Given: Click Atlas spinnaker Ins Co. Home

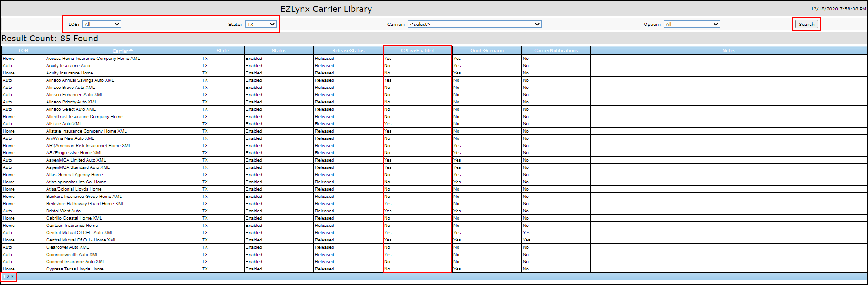Looking at the screenshot, I should coord(76,182).
